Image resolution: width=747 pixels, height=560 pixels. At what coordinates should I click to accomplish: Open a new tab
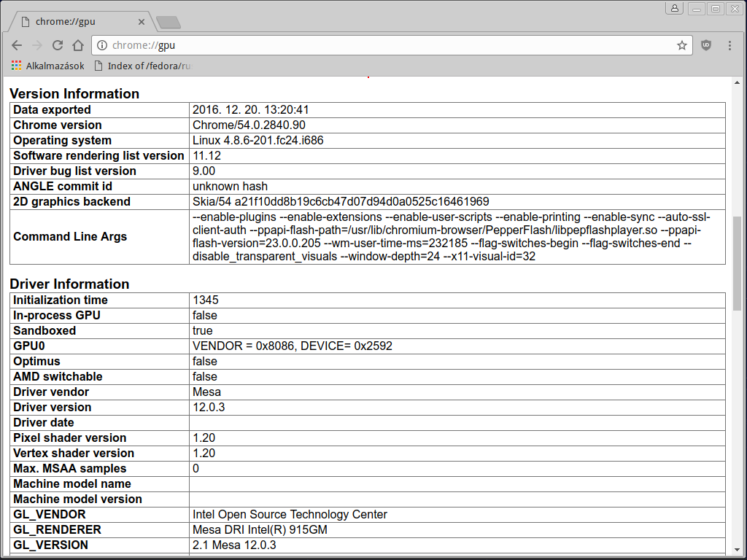point(169,22)
